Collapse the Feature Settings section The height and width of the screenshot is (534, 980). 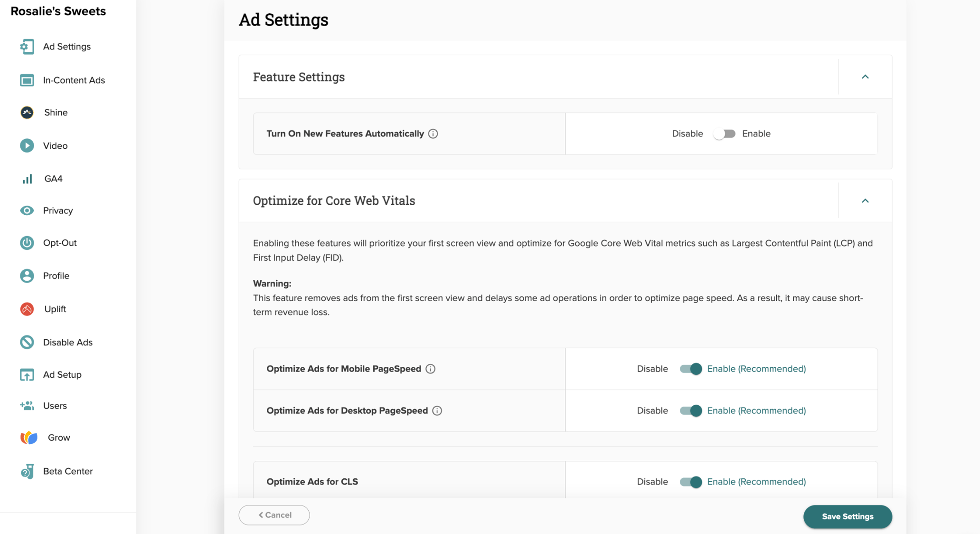click(x=865, y=76)
